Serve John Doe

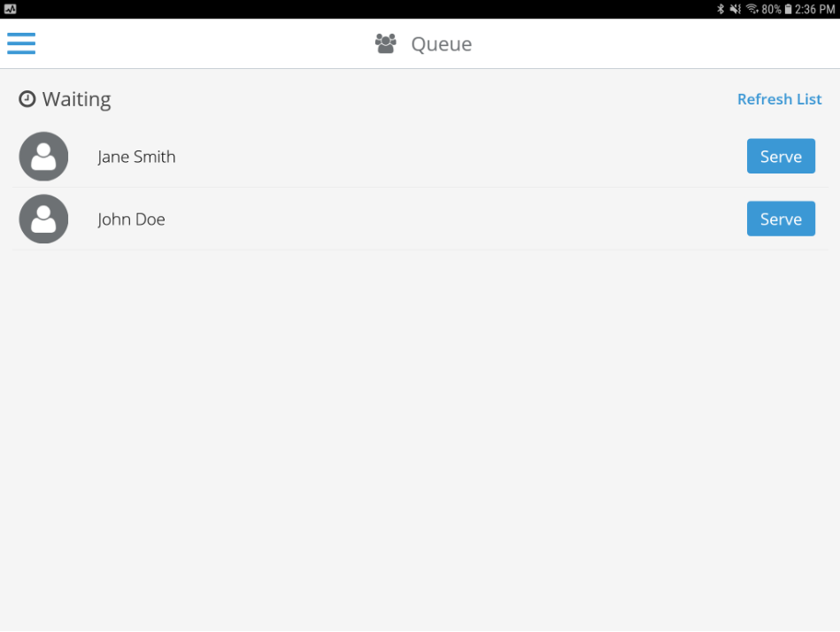pyautogui.click(x=781, y=219)
